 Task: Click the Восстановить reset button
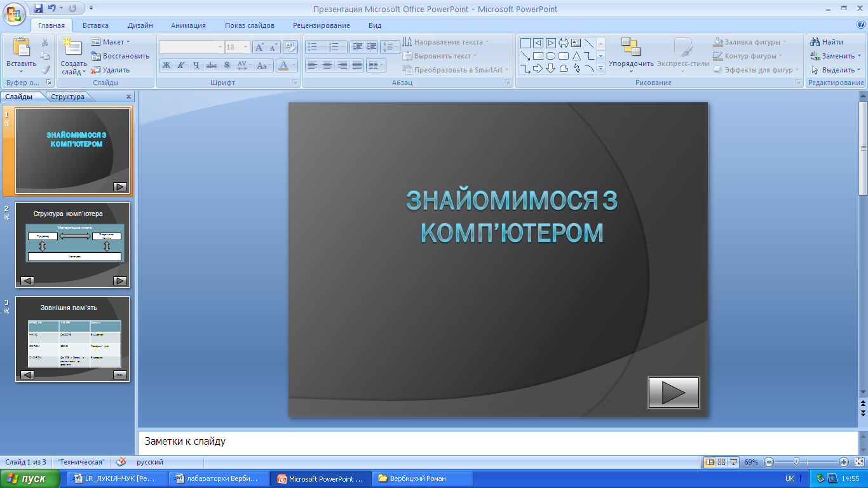coord(120,56)
